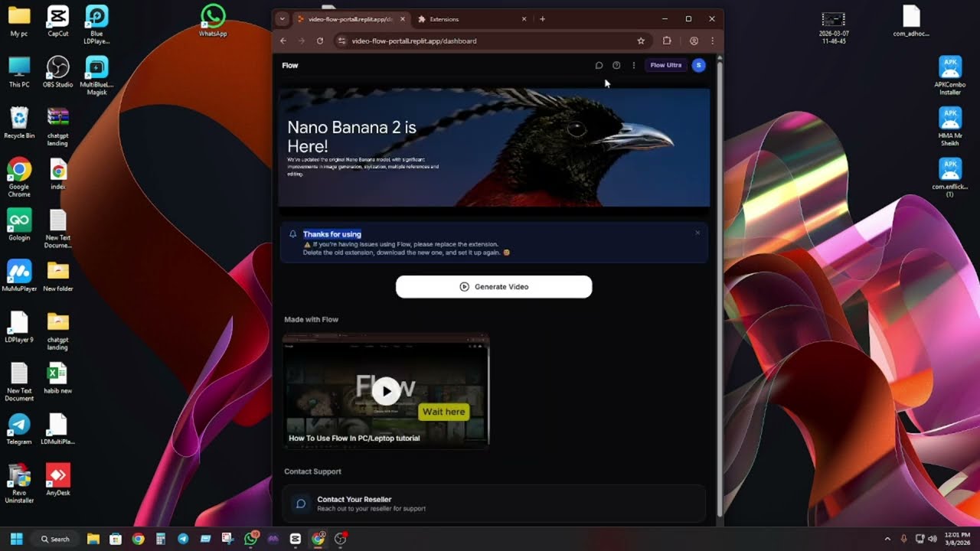Select the CapCut desktop shortcut
This screenshot has width=980, height=551.
57,21
